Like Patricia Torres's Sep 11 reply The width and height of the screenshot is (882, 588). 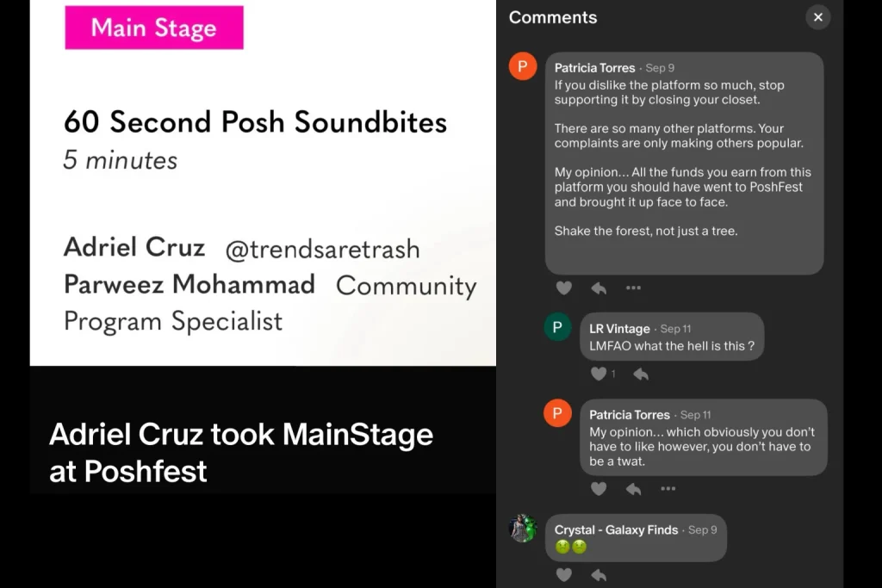click(599, 489)
